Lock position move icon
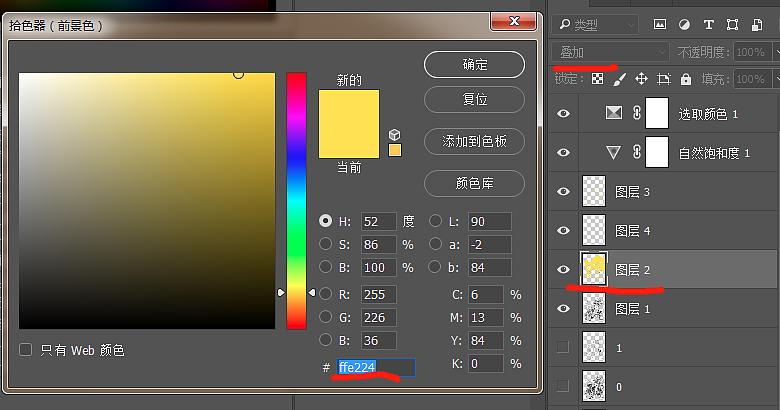 (641, 79)
